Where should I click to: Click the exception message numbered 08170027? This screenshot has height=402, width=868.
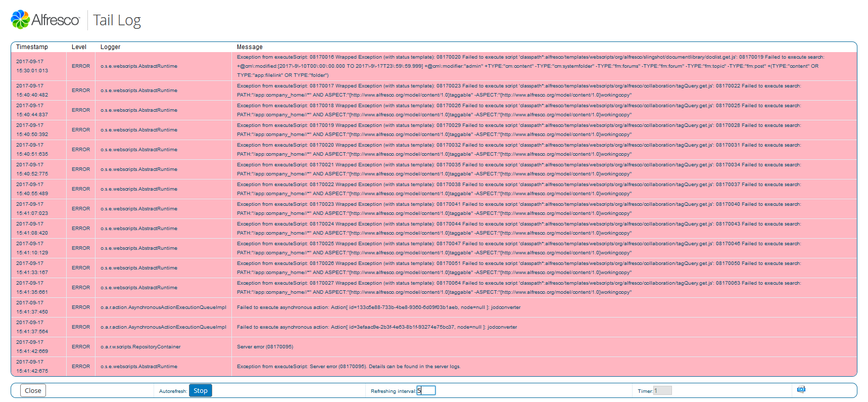pos(519,288)
